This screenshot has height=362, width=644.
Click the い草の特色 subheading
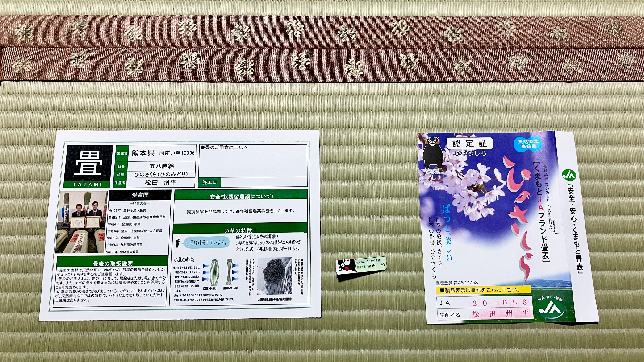tap(184, 260)
